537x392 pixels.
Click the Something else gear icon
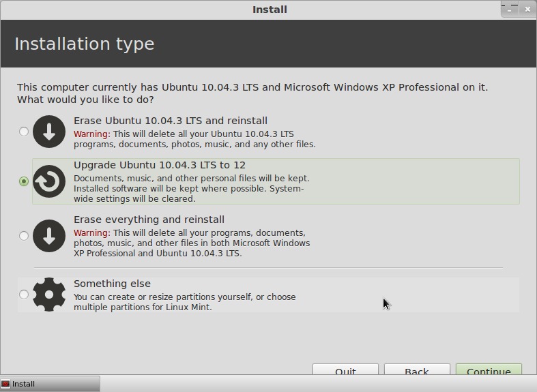pyautogui.click(x=49, y=295)
